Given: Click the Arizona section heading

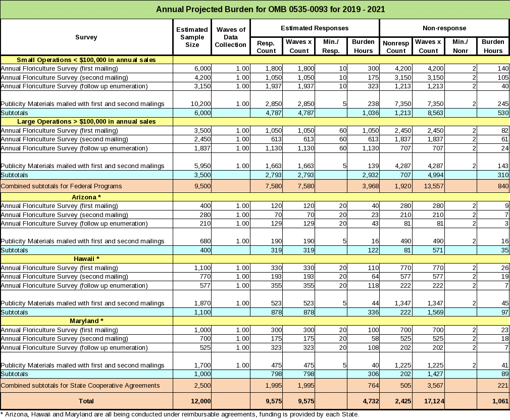Looking at the screenshot, I should point(86,197).
